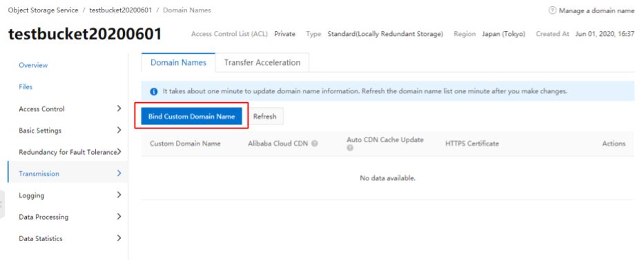Open Access Control menu item

coord(41,109)
